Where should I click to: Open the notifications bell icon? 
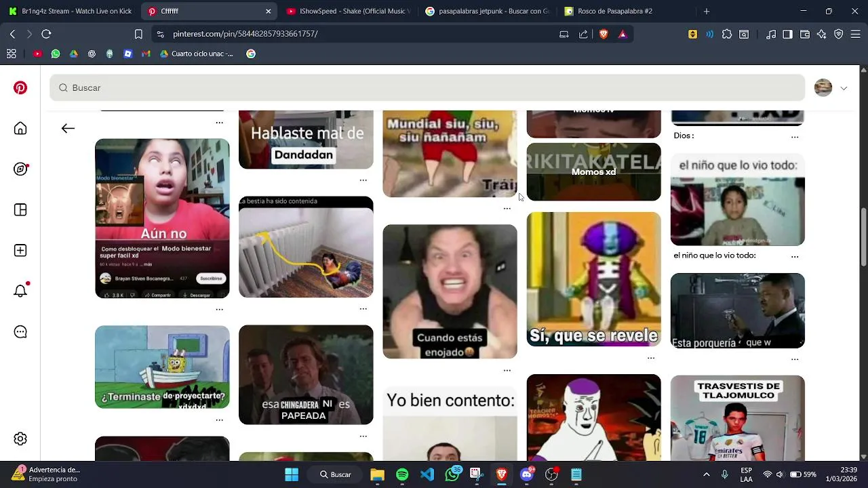(20, 291)
